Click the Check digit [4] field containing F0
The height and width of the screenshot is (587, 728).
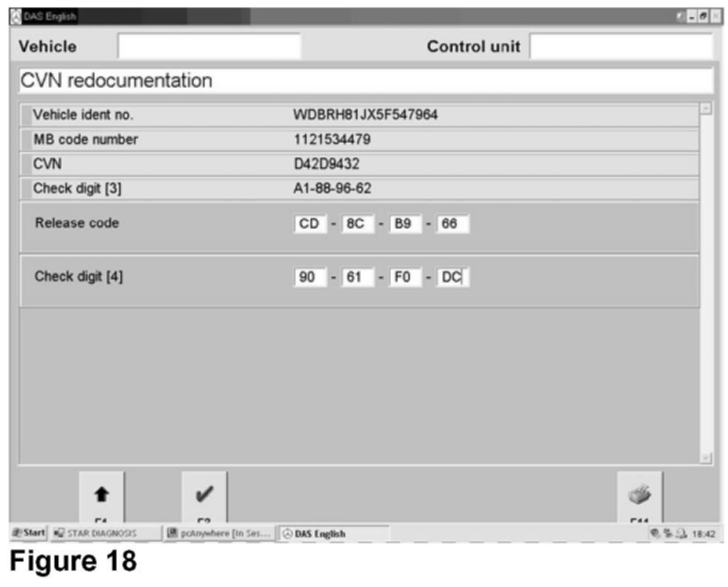click(404, 277)
